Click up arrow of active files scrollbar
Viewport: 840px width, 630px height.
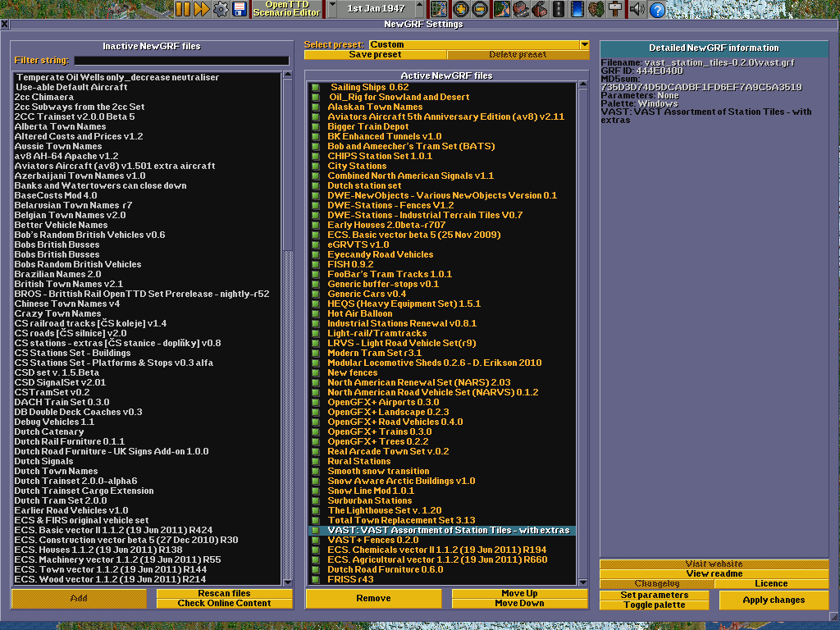(583, 84)
